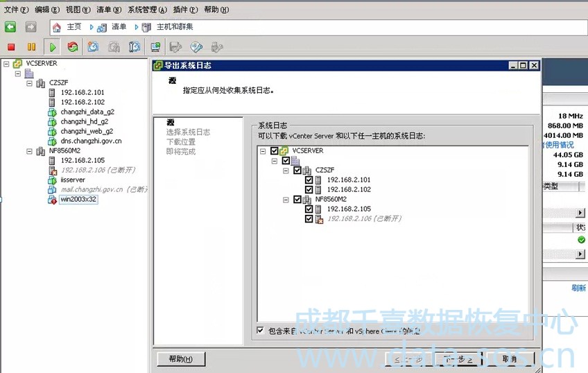Image resolution: width=588 pixels, height=373 pixels.
Task: Select dns.changzhi.gov.cn in left tree
Action: [91, 141]
